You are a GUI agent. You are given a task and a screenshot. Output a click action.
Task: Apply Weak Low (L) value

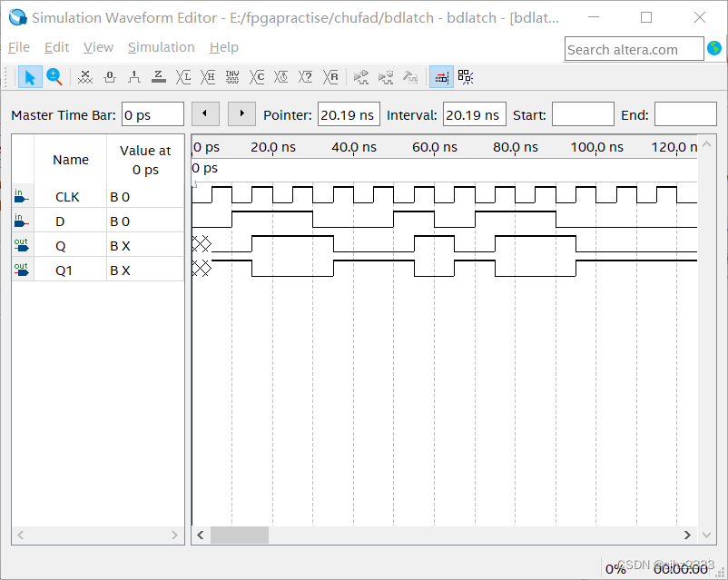click(x=183, y=77)
